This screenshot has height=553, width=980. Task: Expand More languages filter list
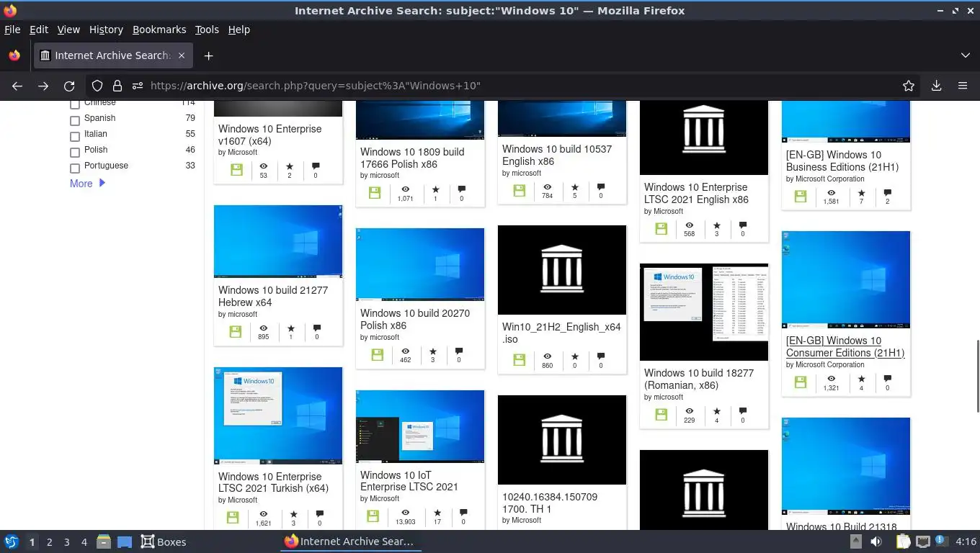(x=87, y=184)
